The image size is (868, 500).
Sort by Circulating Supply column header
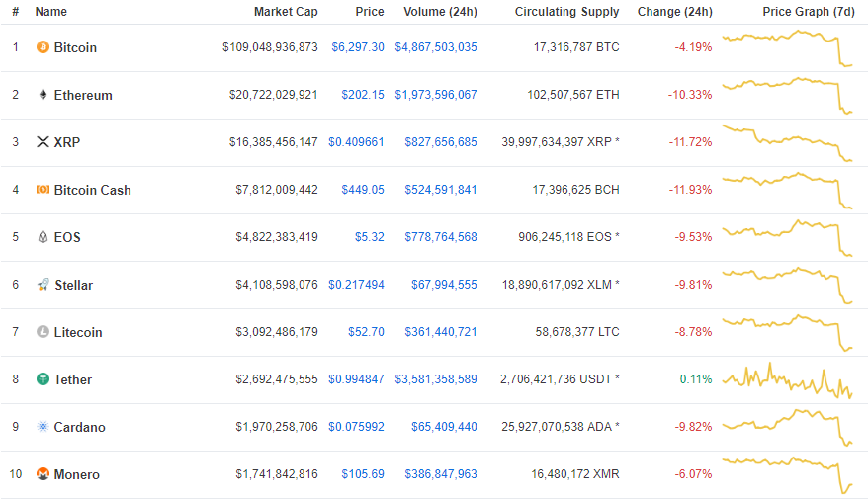click(x=566, y=12)
